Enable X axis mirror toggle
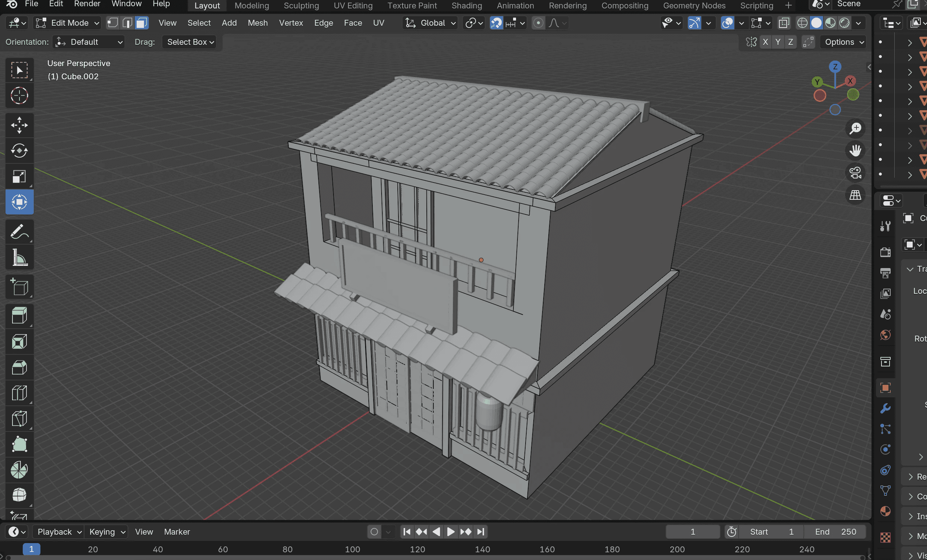The image size is (927, 560). coord(765,42)
